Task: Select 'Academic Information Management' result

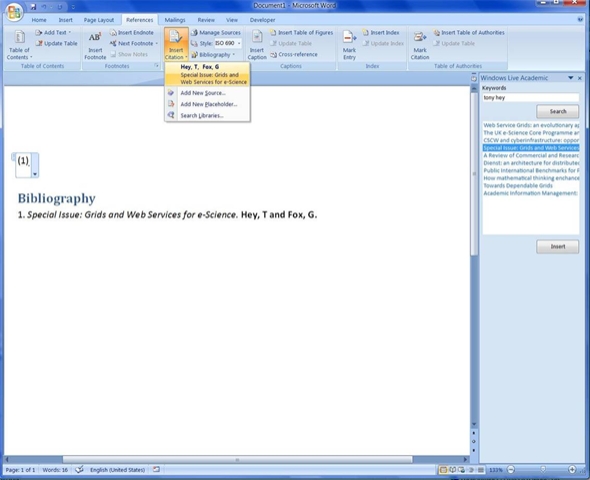Action: point(531,193)
